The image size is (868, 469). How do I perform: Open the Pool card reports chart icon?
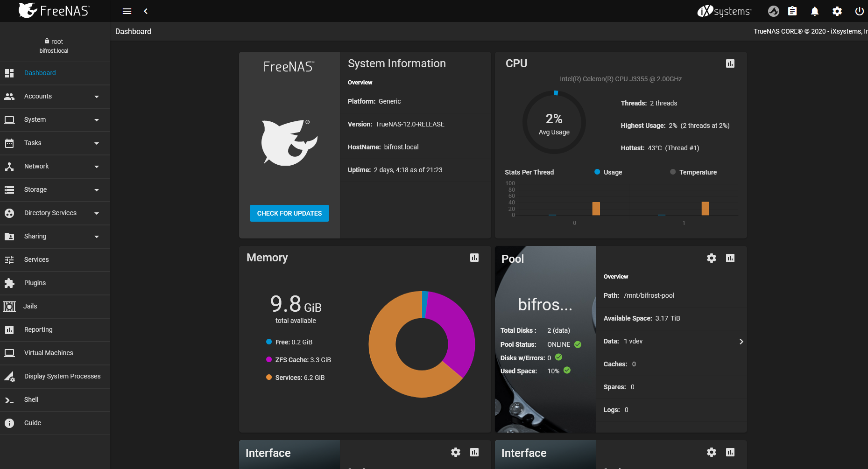[730, 258]
